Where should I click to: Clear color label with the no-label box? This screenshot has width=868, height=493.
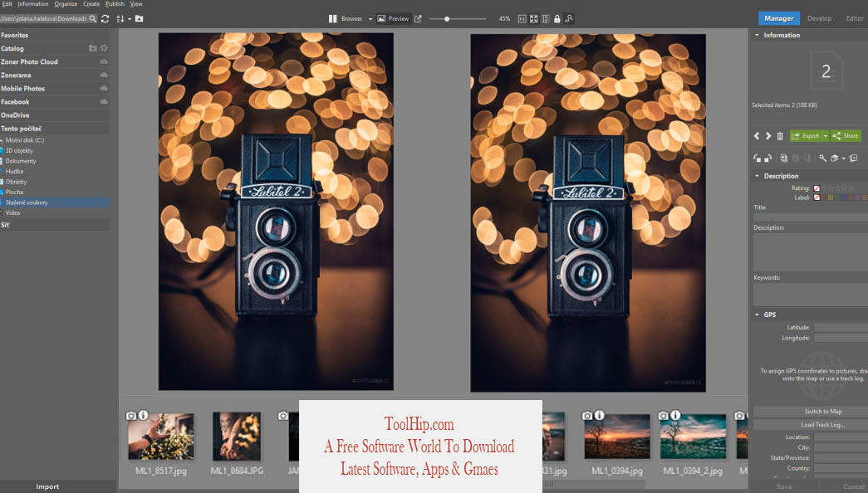point(817,198)
